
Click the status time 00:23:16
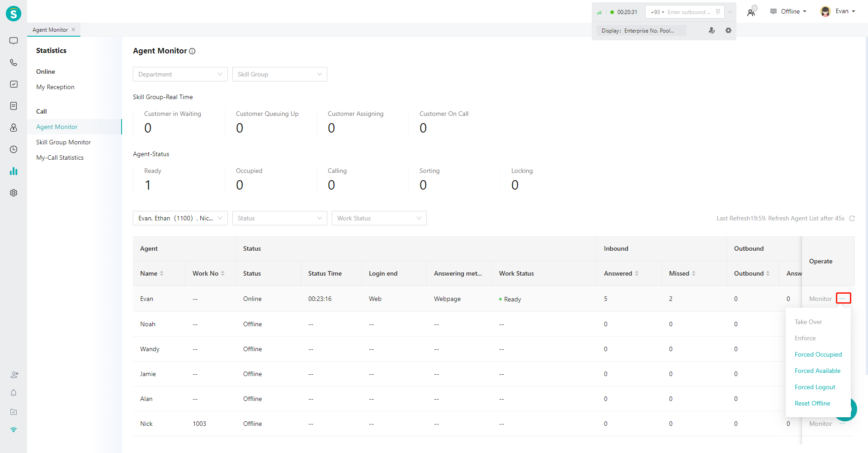(320, 299)
